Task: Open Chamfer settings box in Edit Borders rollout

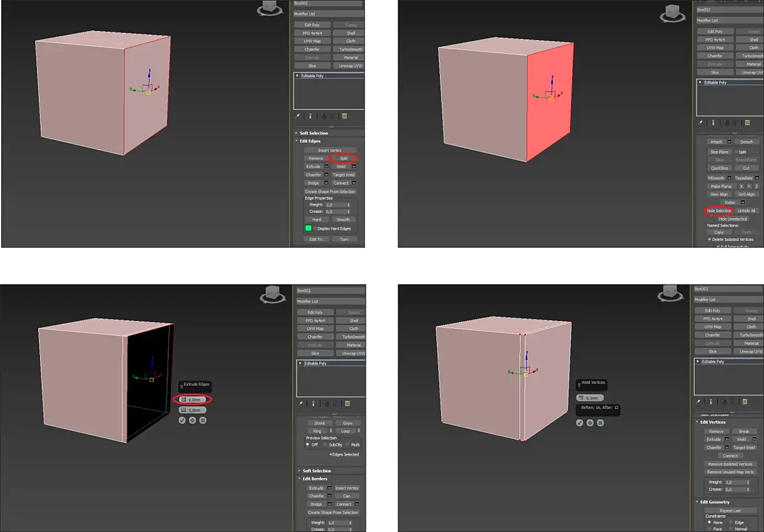Action: point(330,496)
